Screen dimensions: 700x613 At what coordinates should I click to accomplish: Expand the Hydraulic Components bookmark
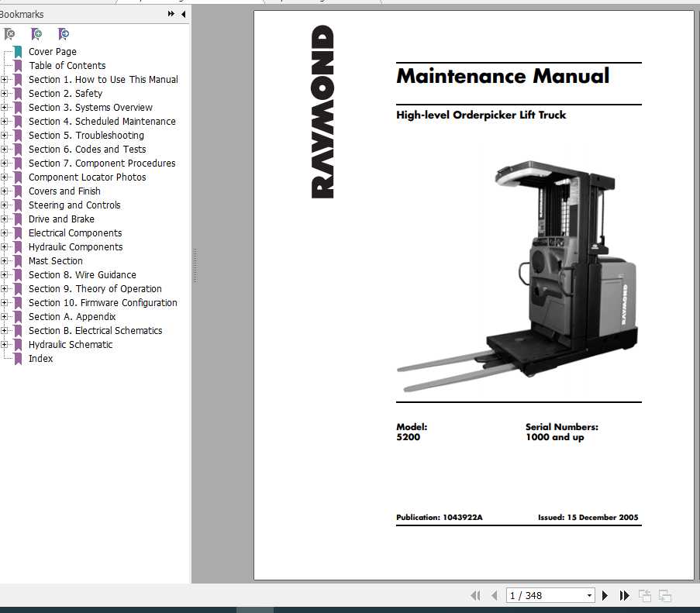(4, 247)
